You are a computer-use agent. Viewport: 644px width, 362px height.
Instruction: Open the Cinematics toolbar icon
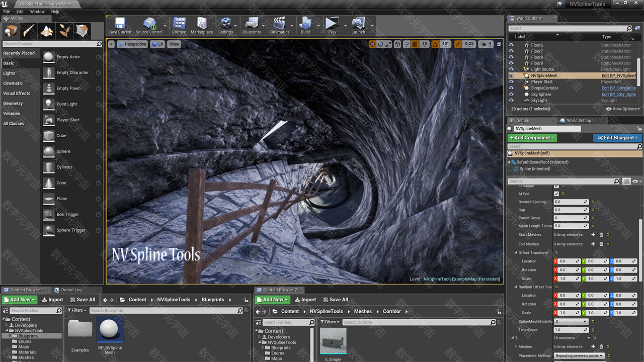coord(279,25)
